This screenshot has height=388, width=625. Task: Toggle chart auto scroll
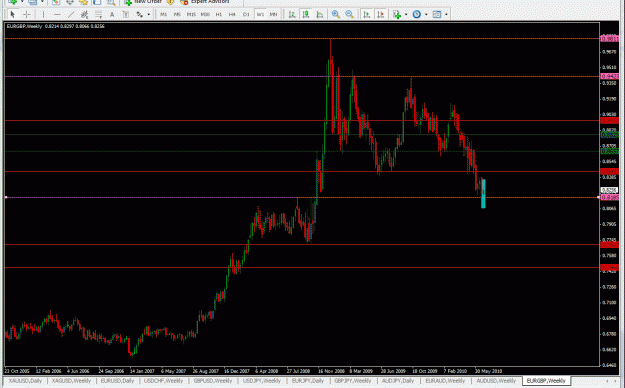pos(367,14)
